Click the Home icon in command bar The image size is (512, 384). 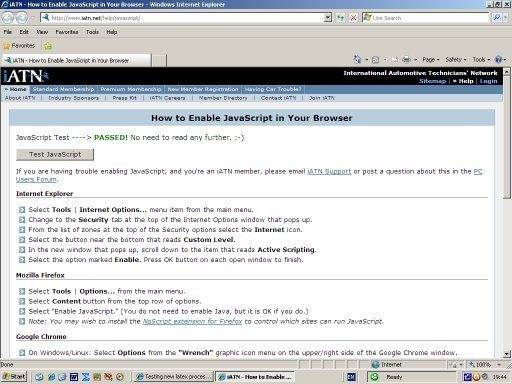coord(357,60)
